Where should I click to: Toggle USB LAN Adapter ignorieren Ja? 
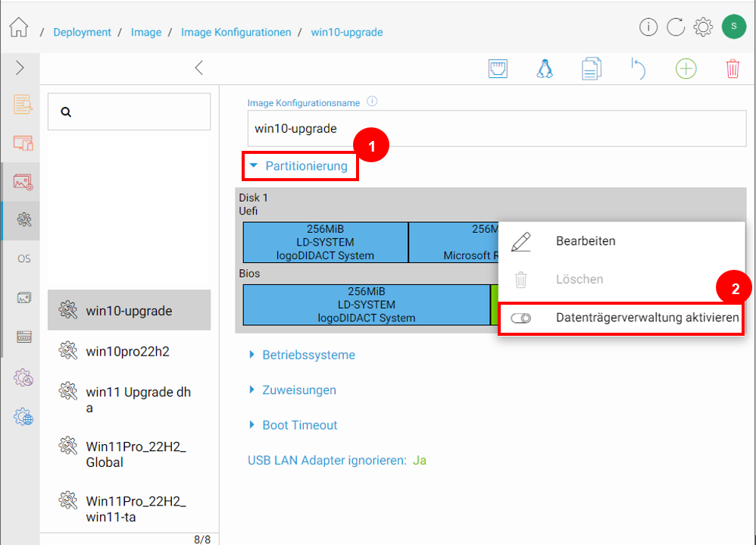coord(419,461)
